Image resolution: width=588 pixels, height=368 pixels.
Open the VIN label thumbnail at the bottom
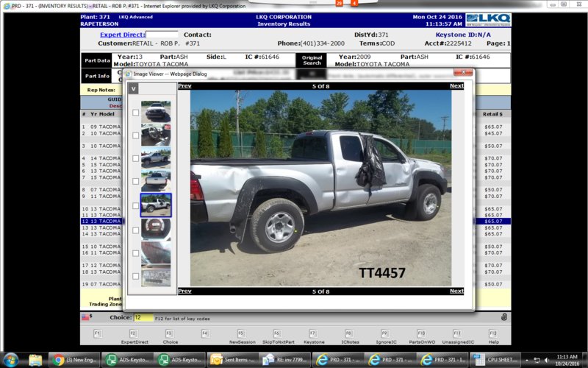[156, 275]
